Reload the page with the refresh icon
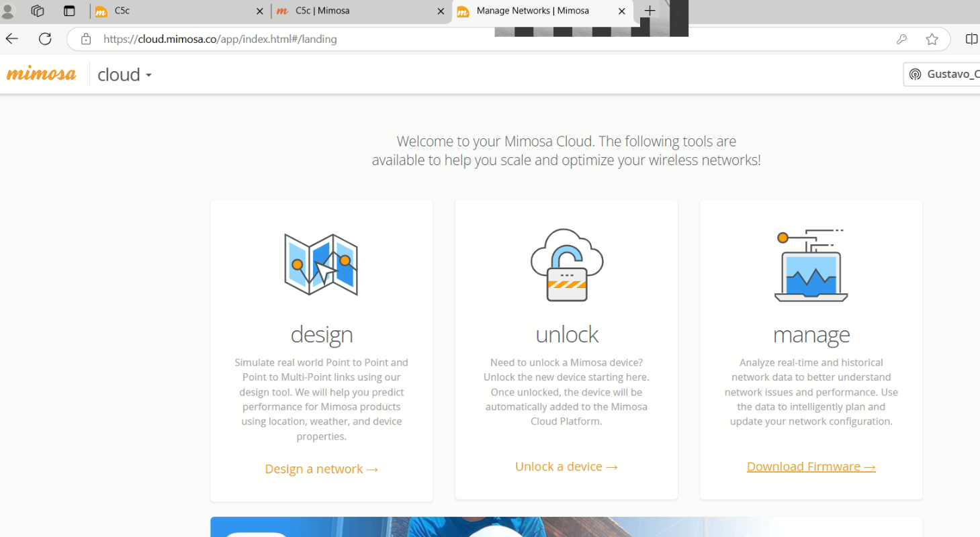The width and height of the screenshot is (980, 537). [45, 39]
